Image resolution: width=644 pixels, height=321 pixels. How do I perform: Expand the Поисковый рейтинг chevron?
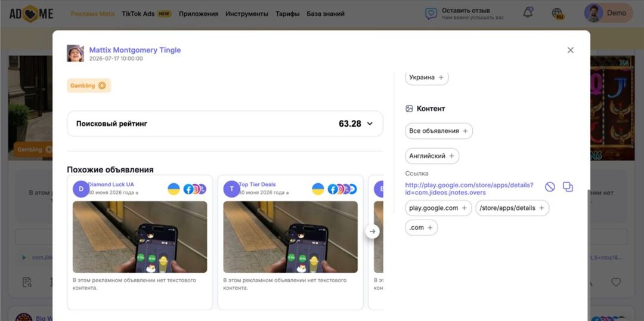pyautogui.click(x=370, y=124)
